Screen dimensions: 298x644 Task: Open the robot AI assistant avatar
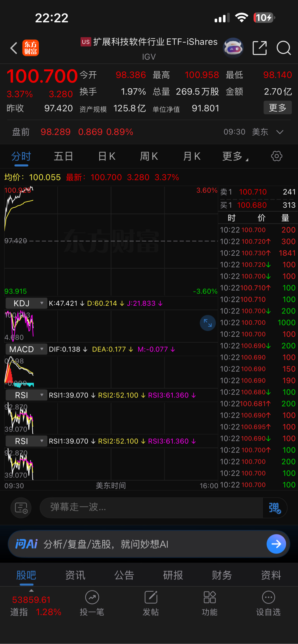[x=233, y=48]
